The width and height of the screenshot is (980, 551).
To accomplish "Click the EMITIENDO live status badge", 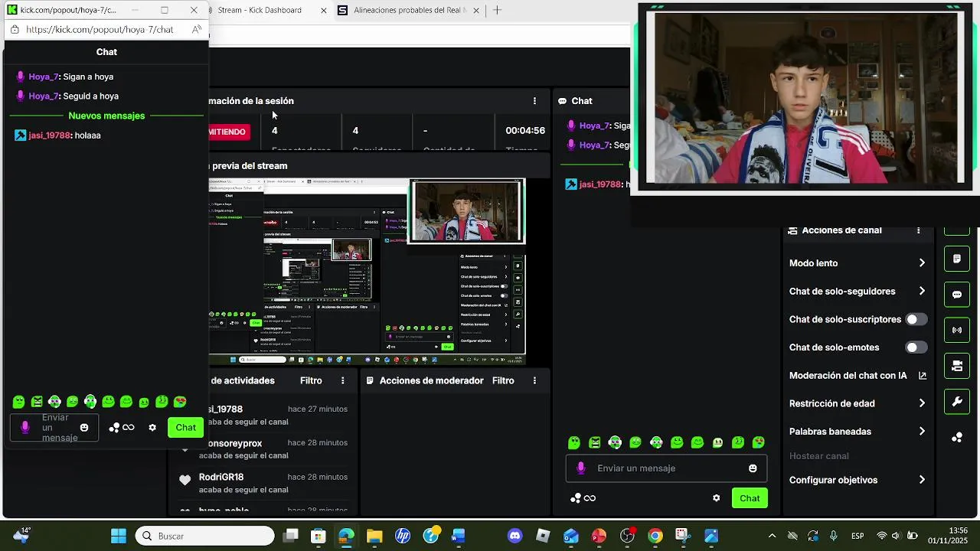I will click(x=227, y=132).
